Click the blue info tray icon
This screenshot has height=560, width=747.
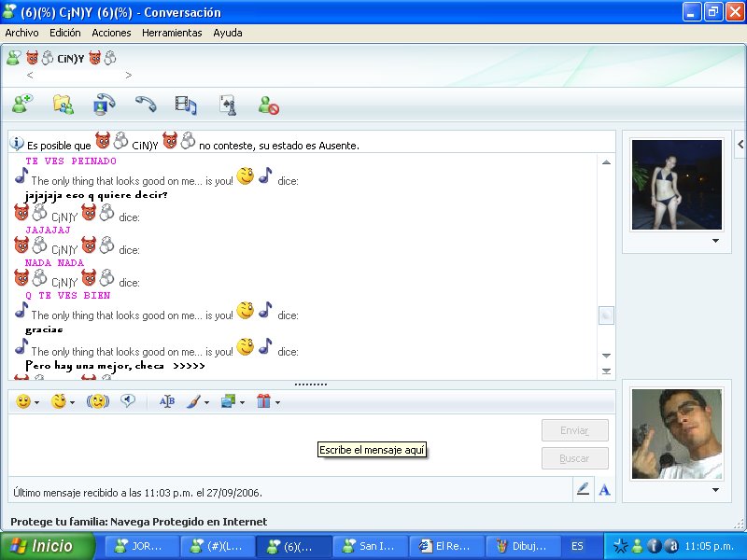click(654, 546)
